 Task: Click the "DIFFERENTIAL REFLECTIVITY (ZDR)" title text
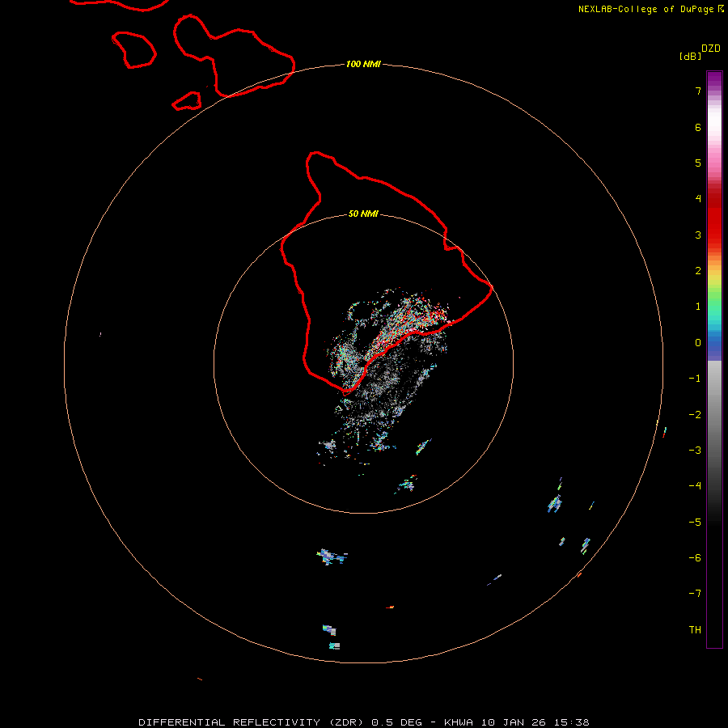[251, 722]
